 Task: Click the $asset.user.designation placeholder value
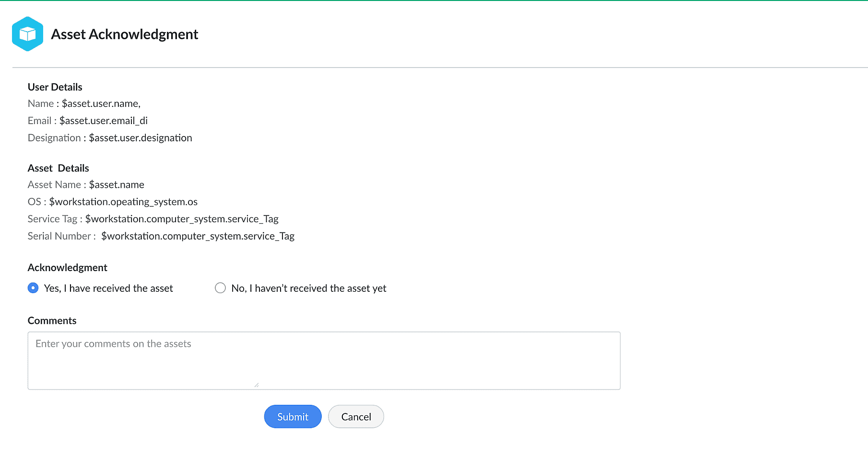(x=140, y=138)
